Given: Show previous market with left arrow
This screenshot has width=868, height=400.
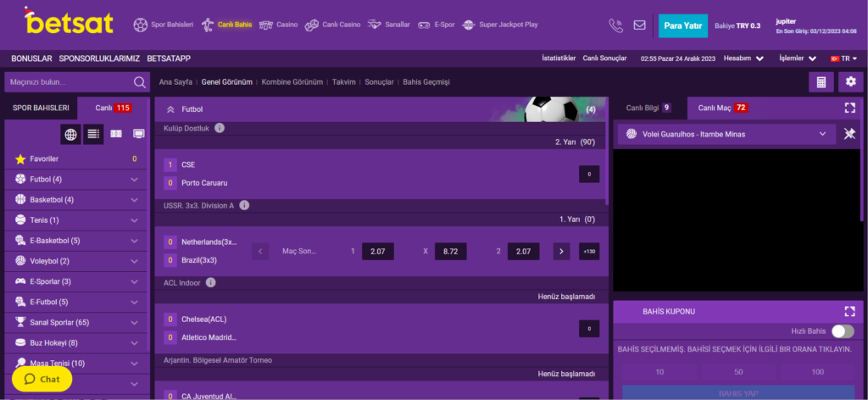Looking at the screenshot, I should 260,251.
